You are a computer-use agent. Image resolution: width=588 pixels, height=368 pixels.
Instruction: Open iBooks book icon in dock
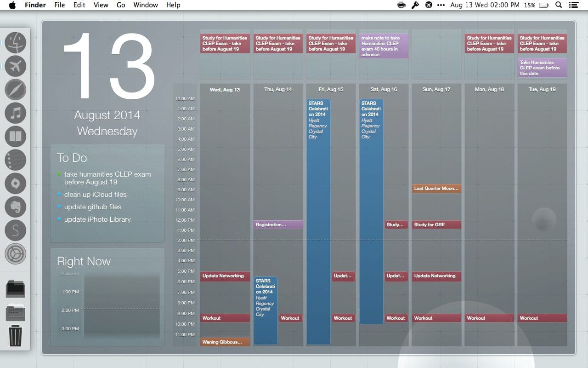(x=16, y=137)
